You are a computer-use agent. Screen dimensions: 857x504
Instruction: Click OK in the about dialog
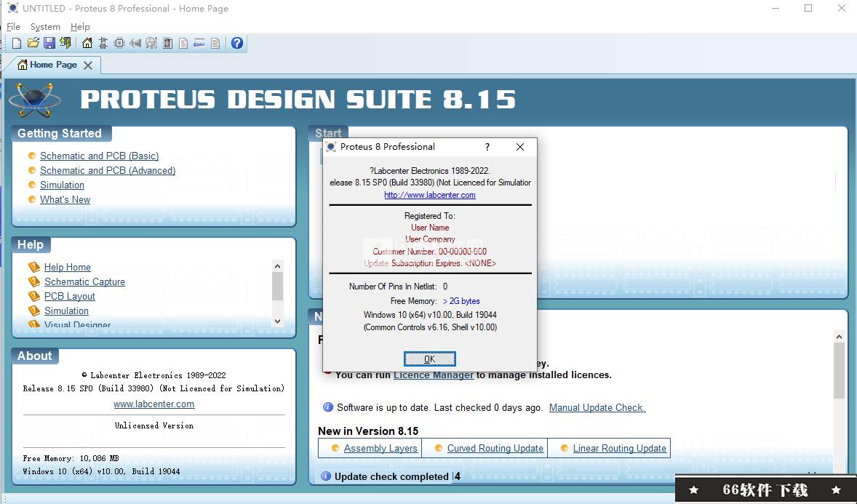pos(430,359)
